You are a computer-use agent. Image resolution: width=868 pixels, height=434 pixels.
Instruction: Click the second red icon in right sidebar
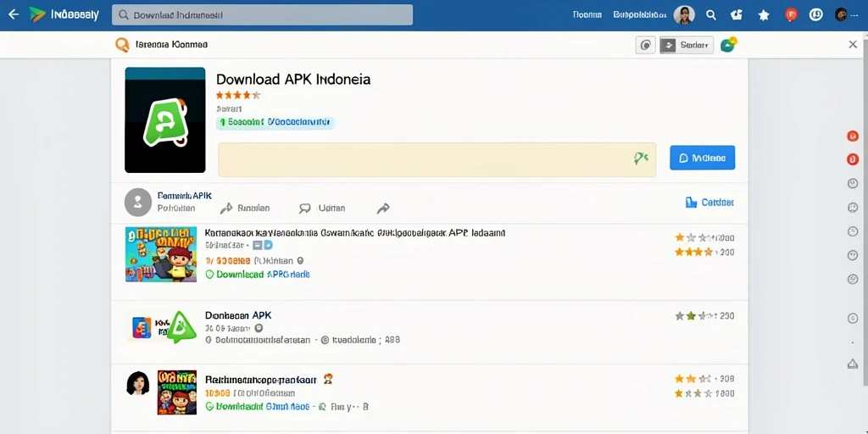point(853,159)
